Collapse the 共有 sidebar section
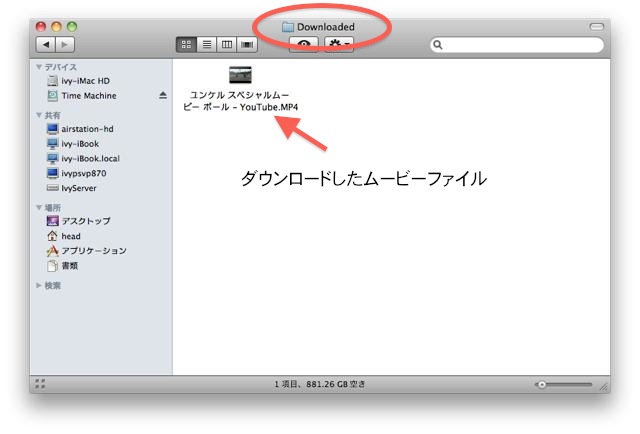Screen dimensions: 640x434 tap(40, 116)
